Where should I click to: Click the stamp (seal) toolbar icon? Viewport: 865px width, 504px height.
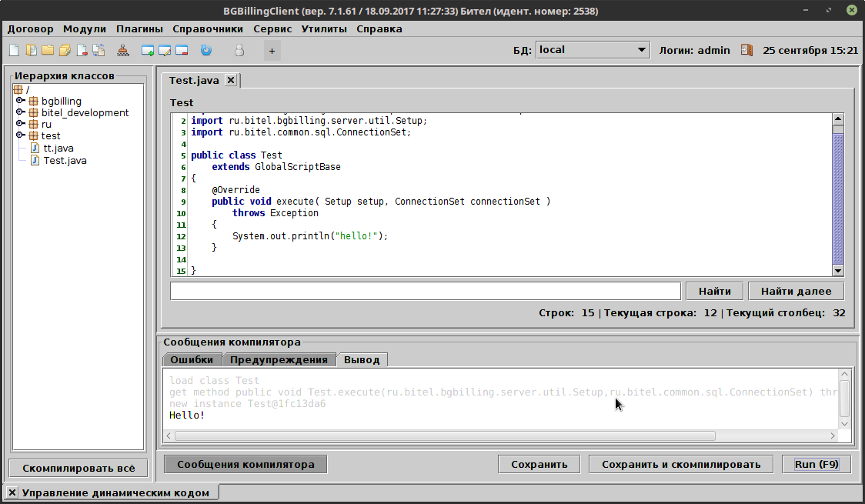(123, 49)
